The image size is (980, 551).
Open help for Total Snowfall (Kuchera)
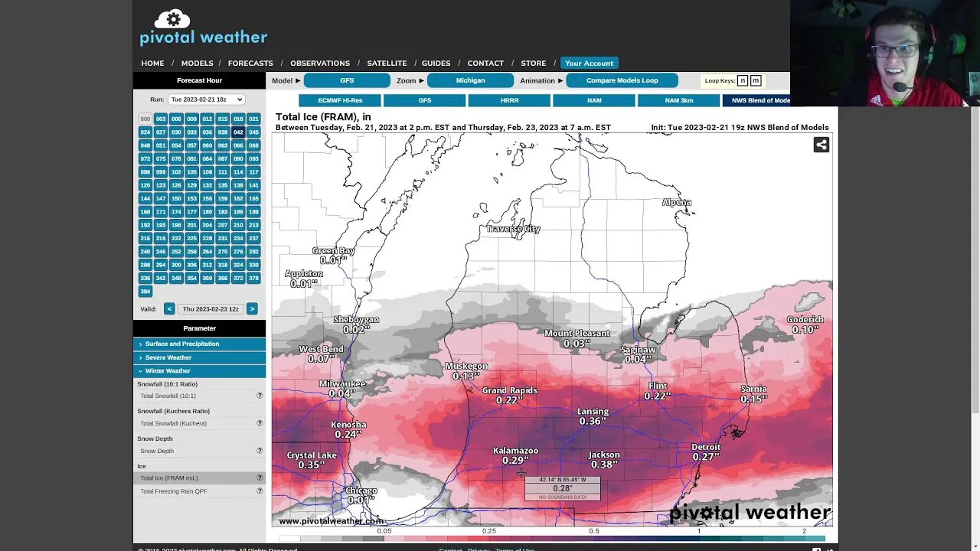click(260, 423)
